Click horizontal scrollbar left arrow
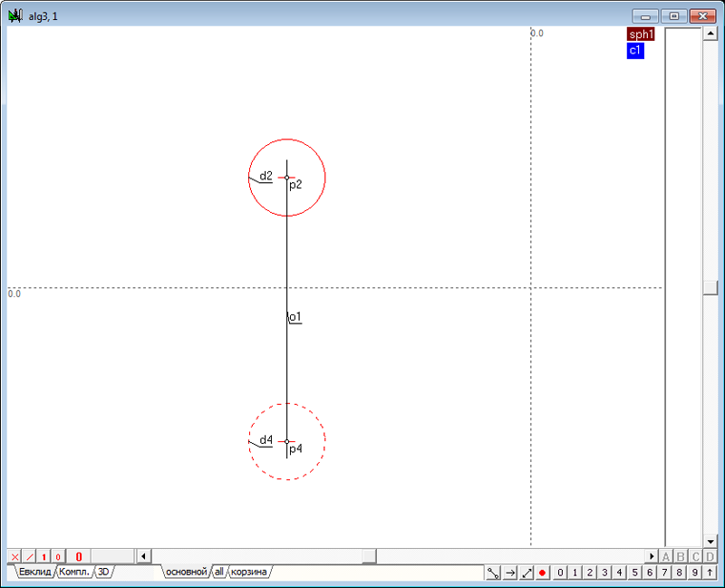Image resolution: width=725 pixels, height=588 pixels. coord(144,556)
